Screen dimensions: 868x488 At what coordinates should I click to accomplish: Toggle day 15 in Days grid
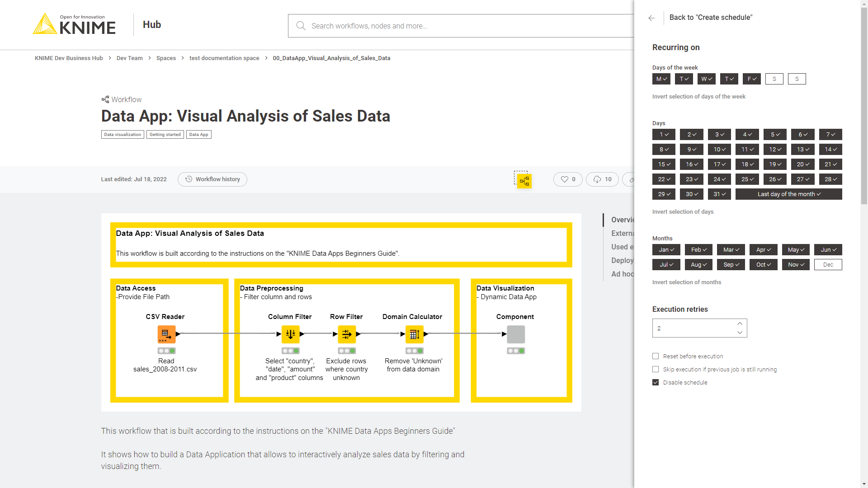[x=664, y=164]
